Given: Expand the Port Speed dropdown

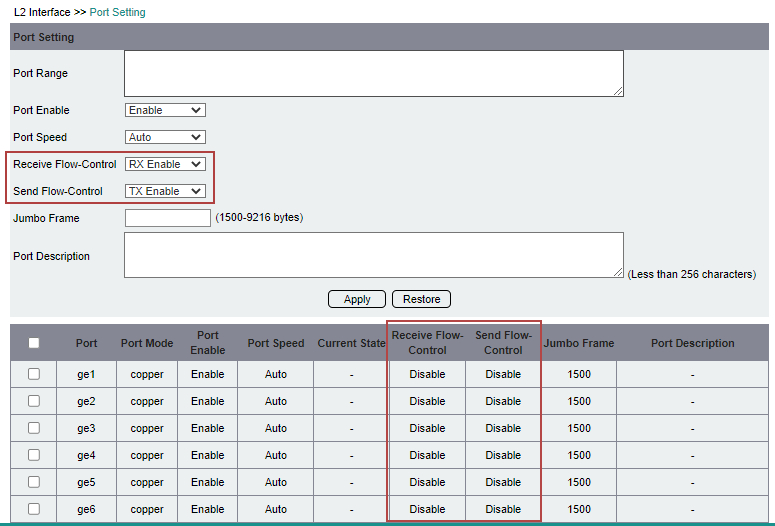Looking at the screenshot, I should (165, 137).
